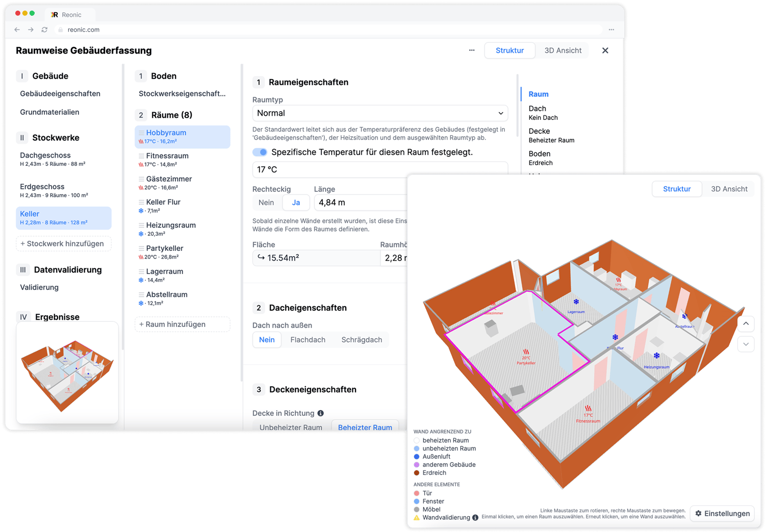Click the Erdreich color swatch in the legend
This screenshot has height=532, width=765.
point(417,473)
